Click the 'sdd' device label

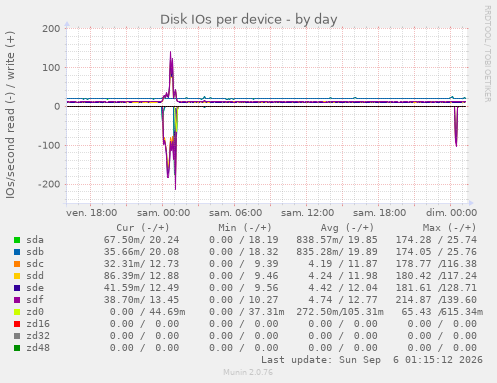pyautogui.click(x=35, y=276)
